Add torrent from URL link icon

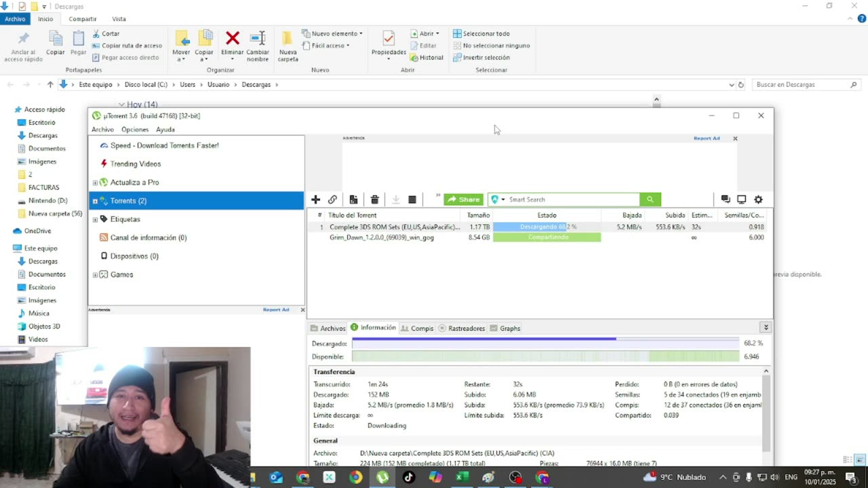(332, 199)
